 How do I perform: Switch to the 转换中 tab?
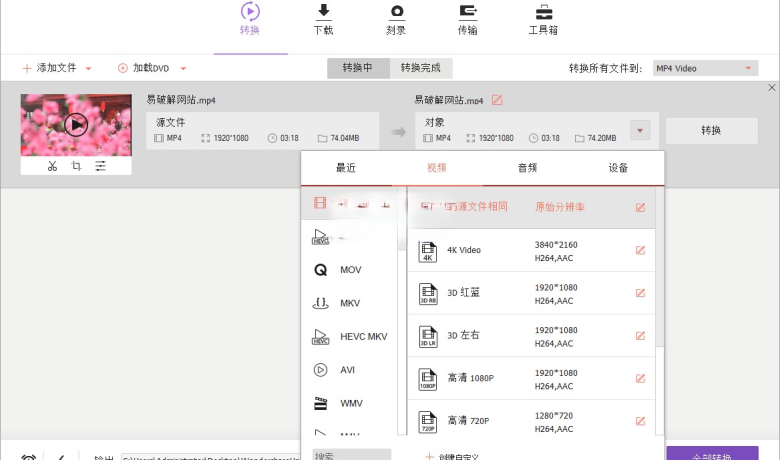(x=358, y=68)
